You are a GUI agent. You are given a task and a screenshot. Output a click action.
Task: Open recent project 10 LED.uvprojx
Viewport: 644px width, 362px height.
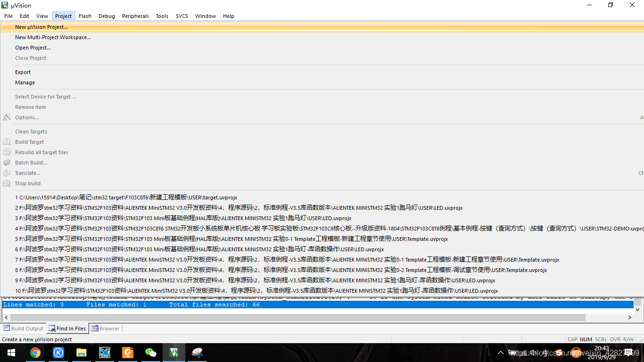pyautogui.click(x=322, y=291)
